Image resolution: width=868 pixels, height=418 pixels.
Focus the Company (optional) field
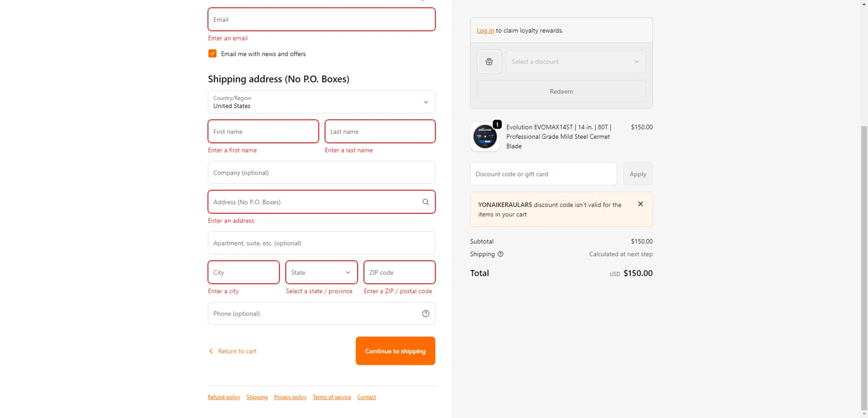(321, 172)
